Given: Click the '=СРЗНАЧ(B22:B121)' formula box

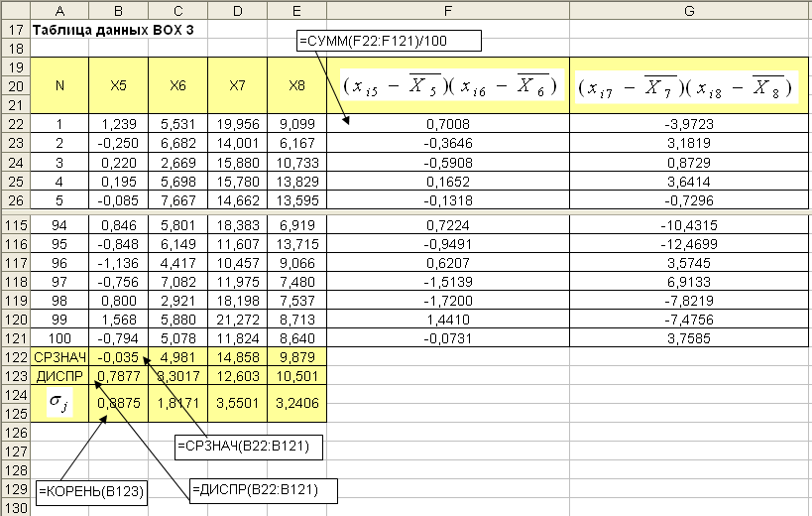Looking at the screenshot, I should (x=249, y=448).
